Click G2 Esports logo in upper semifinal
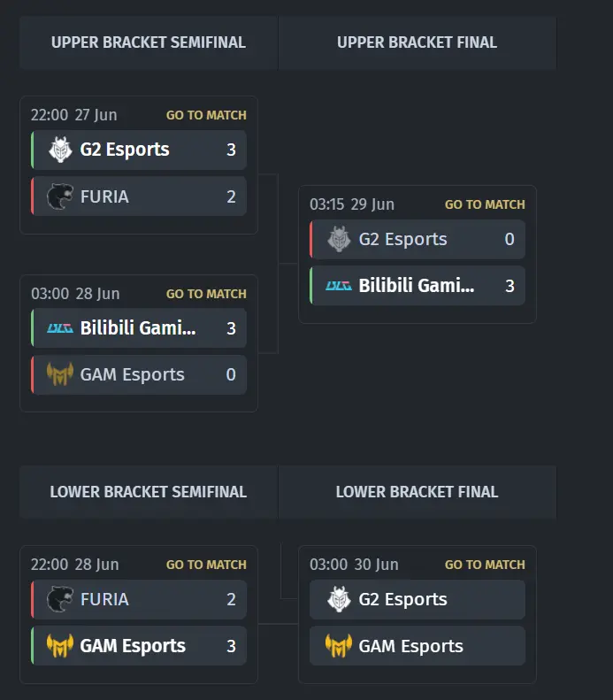The height and width of the screenshot is (700, 613). [60, 150]
